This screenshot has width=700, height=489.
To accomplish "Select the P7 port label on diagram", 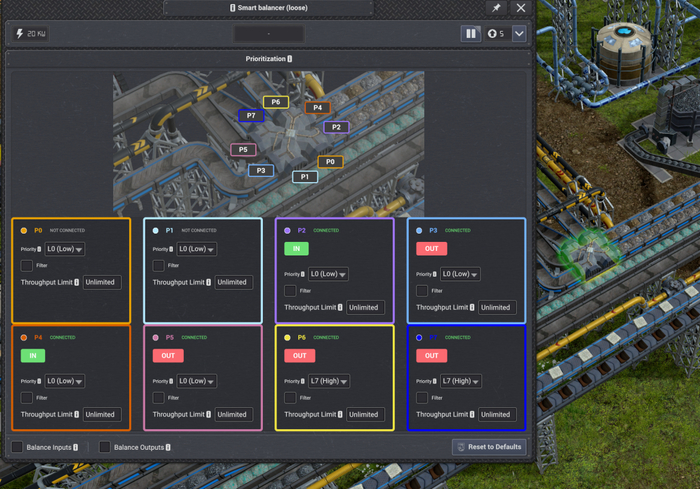I will tap(250, 116).
